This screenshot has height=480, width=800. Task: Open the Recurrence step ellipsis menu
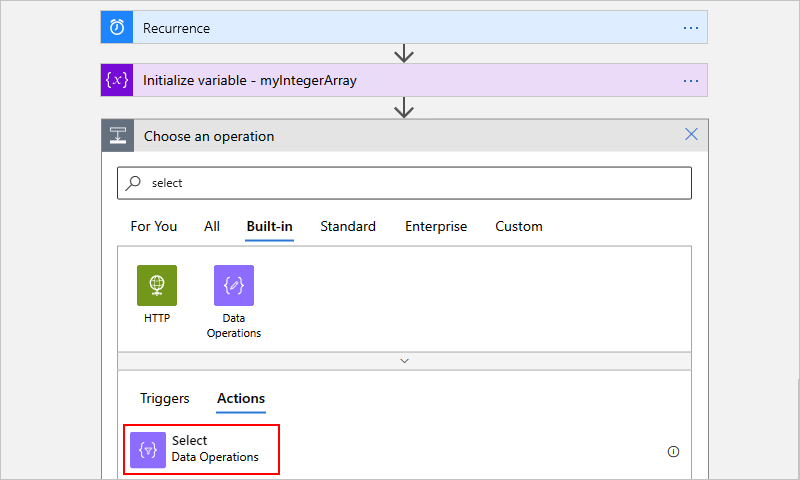pyautogui.click(x=691, y=28)
